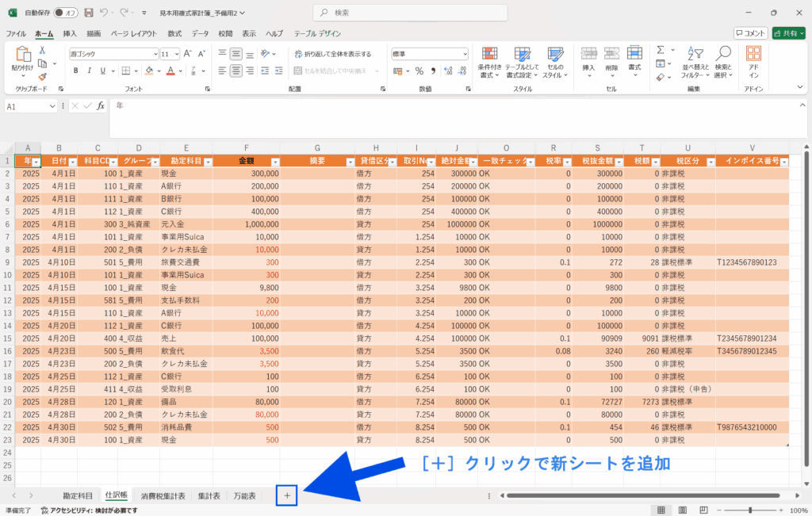The width and height of the screenshot is (812, 516).
Task: Click the Format cells icon
Action: [634, 53]
